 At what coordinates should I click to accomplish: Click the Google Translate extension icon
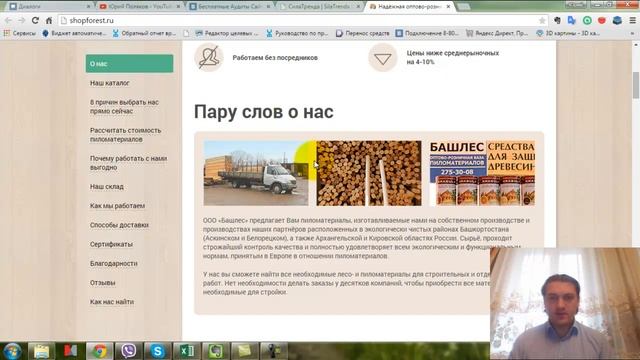tap(572, 20)
